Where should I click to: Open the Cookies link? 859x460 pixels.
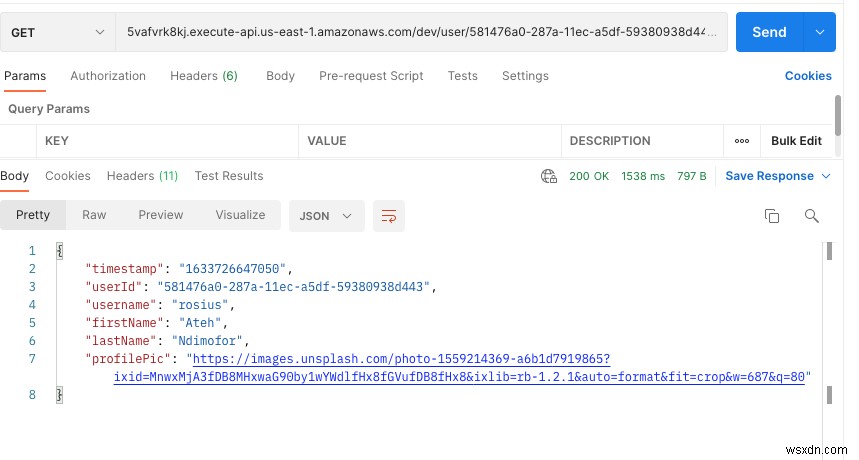tap(808, 76)
